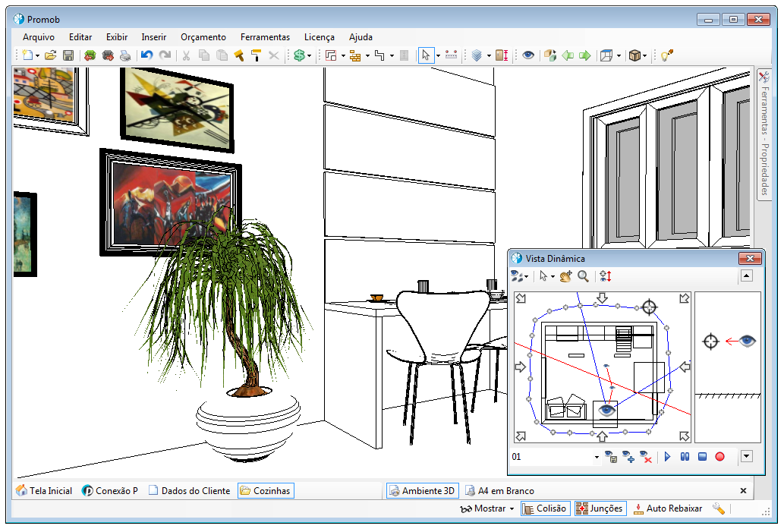Image resolution: width=784 pixels, height=532 pixels.
Task: Switch to the Tela Inicial tab
Action: (x=44, y=491)
